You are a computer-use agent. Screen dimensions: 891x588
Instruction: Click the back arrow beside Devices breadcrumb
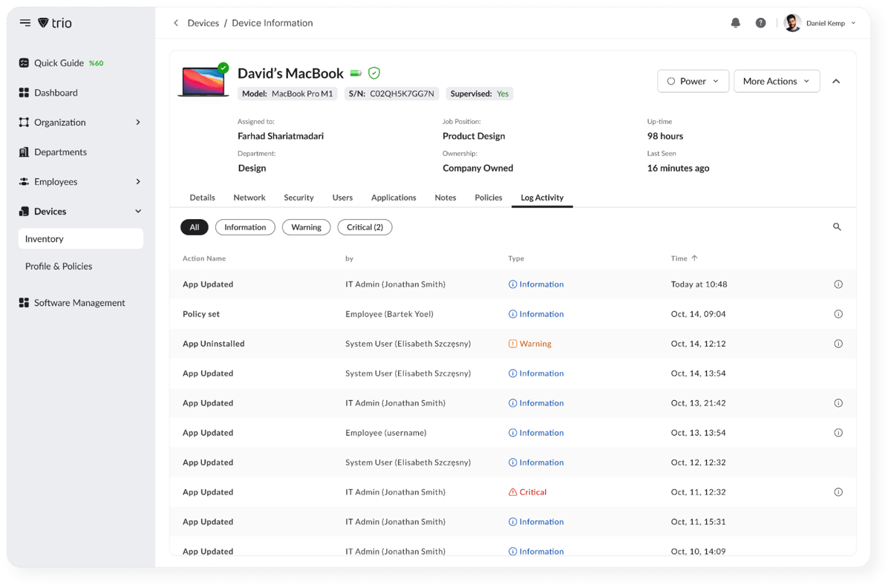coord(176,23)
